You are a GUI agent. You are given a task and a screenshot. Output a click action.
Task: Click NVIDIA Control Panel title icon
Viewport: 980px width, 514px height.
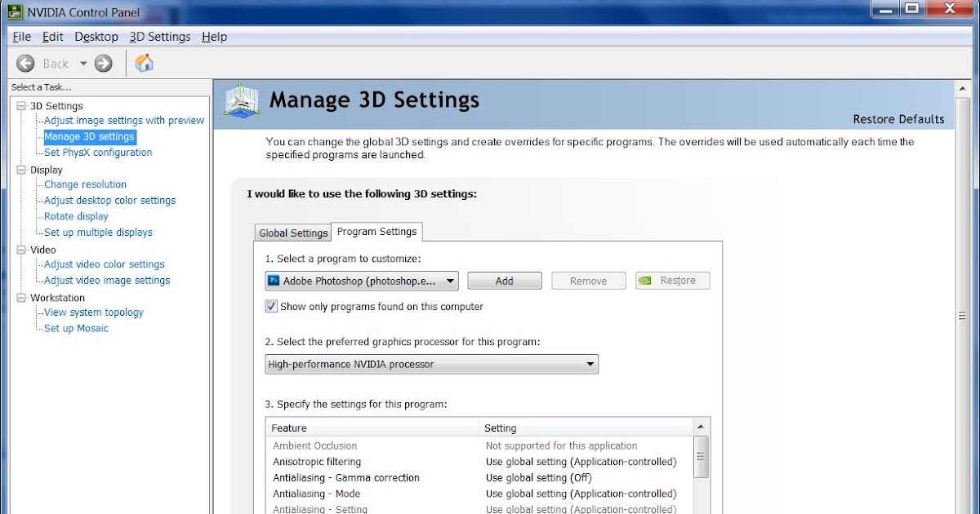16,12
